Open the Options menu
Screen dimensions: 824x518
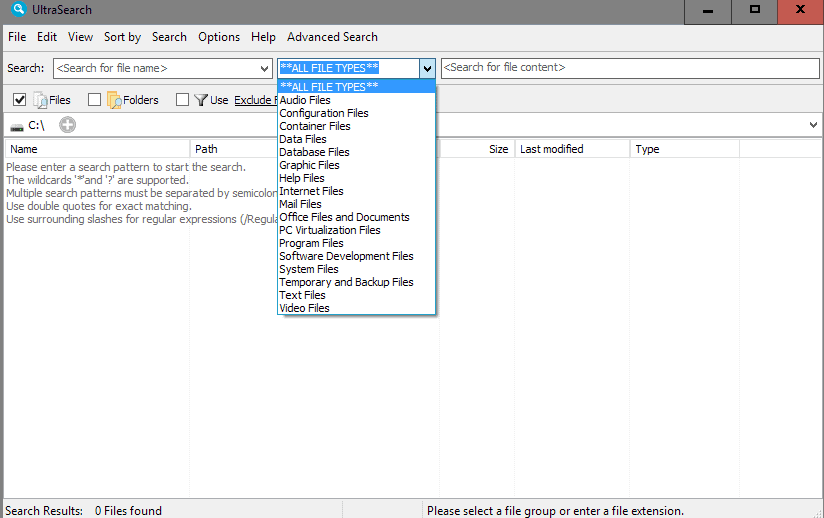(219, 37)
